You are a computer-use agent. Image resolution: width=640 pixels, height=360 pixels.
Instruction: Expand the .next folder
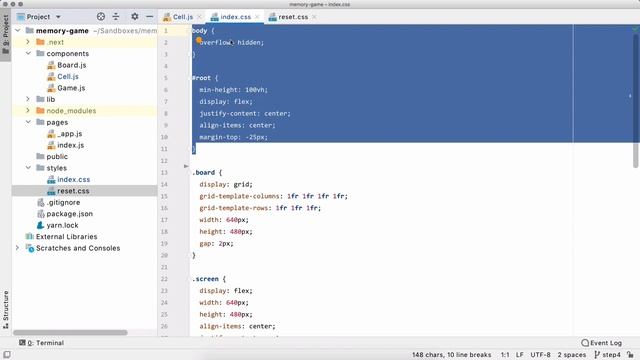click(28, 42)
